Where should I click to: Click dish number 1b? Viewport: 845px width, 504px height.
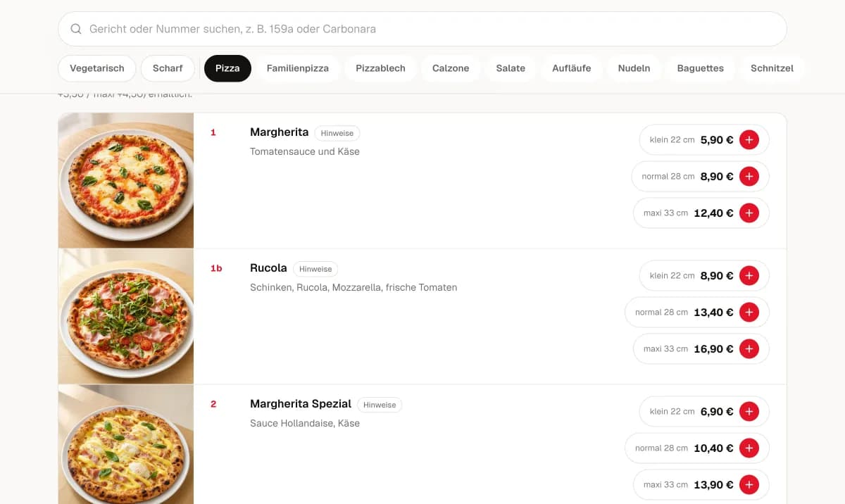tap(216, 268)
